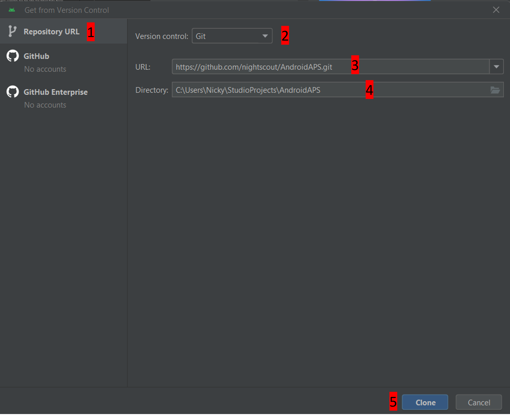Click the GitHub octocat icon
This screenshot has height=420, width=510.
(x=13, y=56)
